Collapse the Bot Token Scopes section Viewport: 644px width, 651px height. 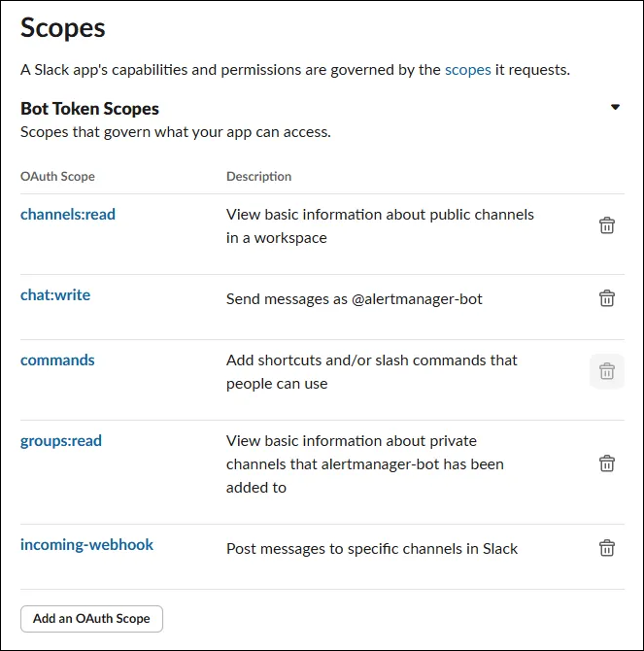coord(615,108)
